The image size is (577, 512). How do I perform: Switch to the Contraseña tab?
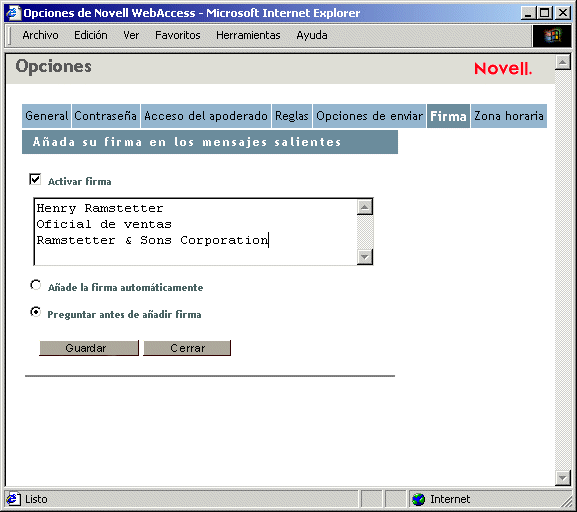106,116
